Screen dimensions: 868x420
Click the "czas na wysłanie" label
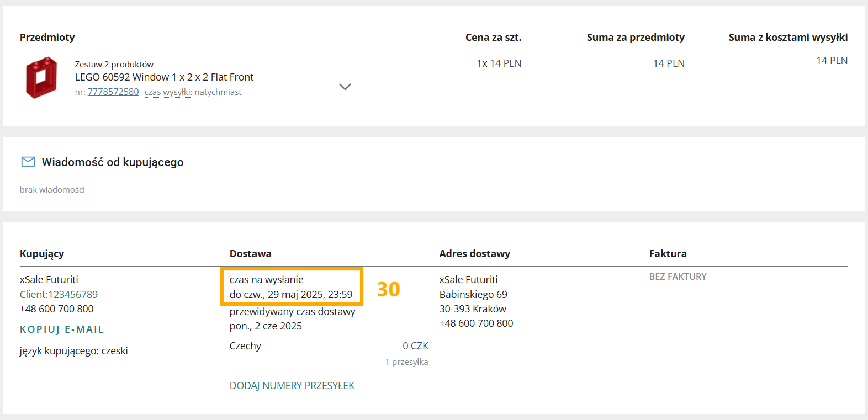click(x=266, y=280)
